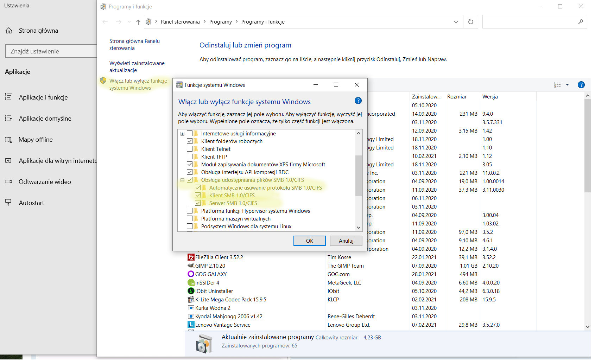Viewport: 595px width, 364px height.
Task: Uncheck Moduł zapisywania dokumentów XPS
Action: coord(190,164)
